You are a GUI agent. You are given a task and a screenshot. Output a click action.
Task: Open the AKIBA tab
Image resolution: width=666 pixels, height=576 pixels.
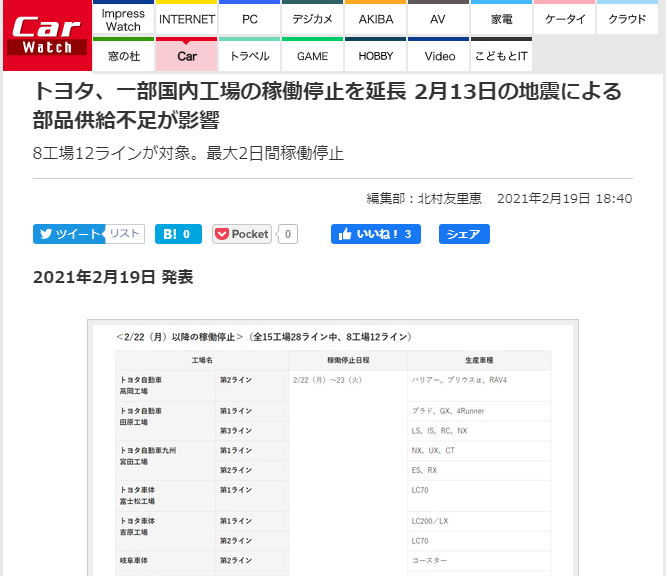click(375, 19)
